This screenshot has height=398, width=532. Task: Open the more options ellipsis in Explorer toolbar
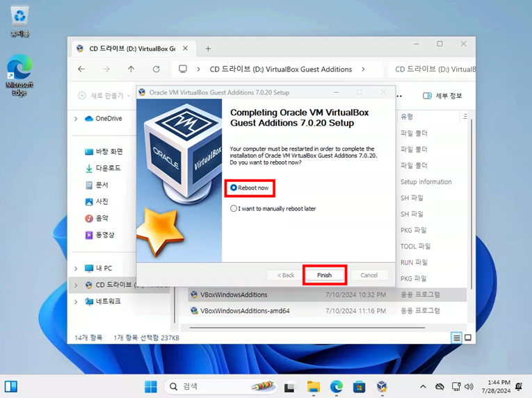400,96
